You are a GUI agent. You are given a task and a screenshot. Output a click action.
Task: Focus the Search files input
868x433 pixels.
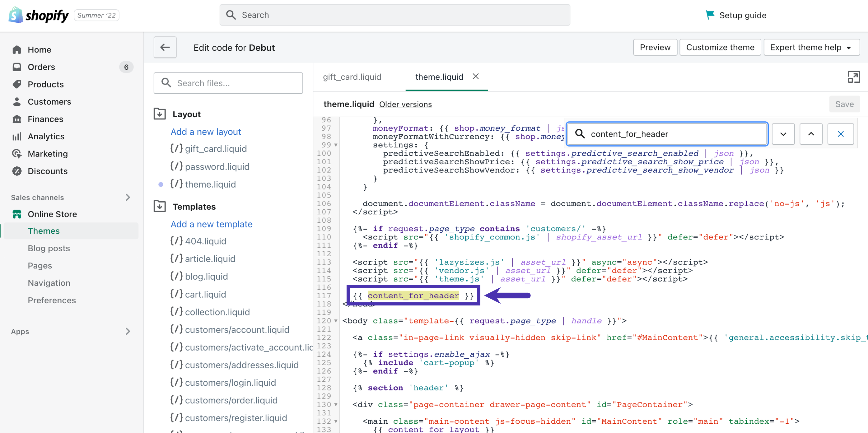click(228, 83)
